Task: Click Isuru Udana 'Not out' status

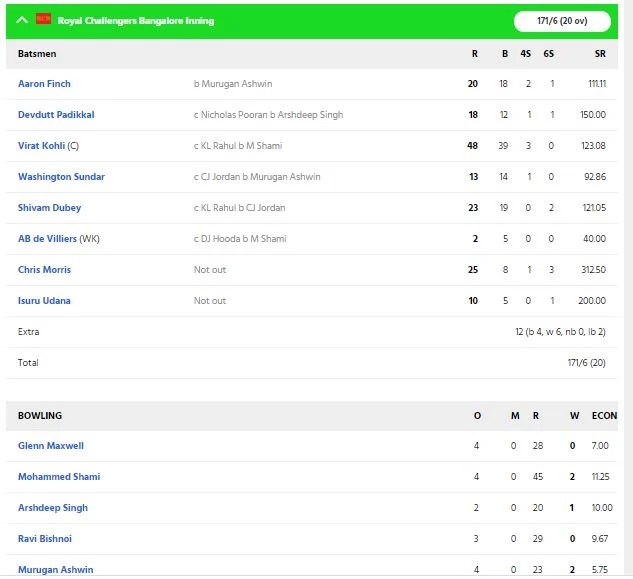Action: click(x=210, y=301)
